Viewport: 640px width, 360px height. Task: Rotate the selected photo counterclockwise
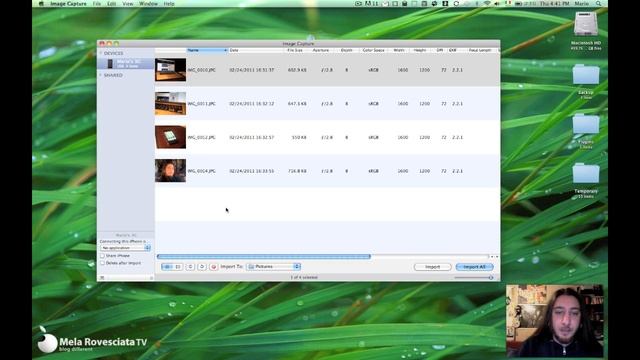tap(190, 267)
